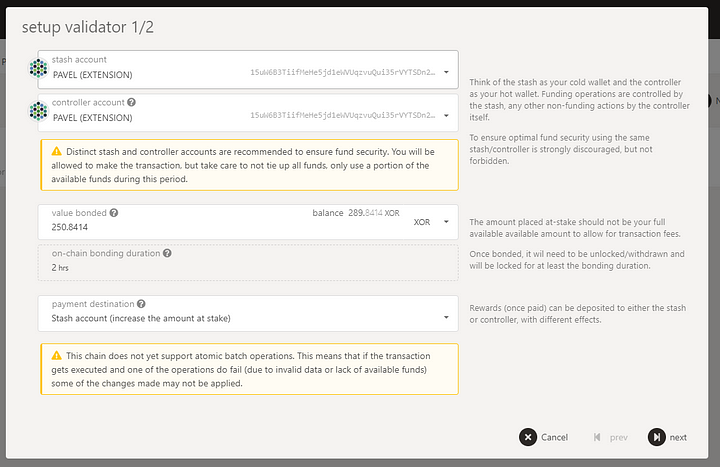Click the 2 hrs bonding duration value
Screen dimensions: 720x467
point(60,267)
